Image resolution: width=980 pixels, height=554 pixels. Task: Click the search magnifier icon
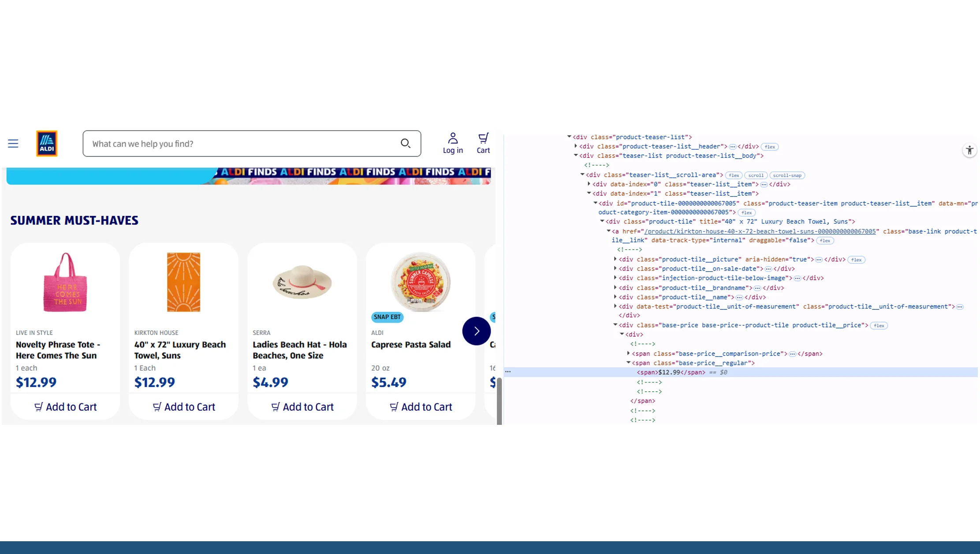point(405,144)
